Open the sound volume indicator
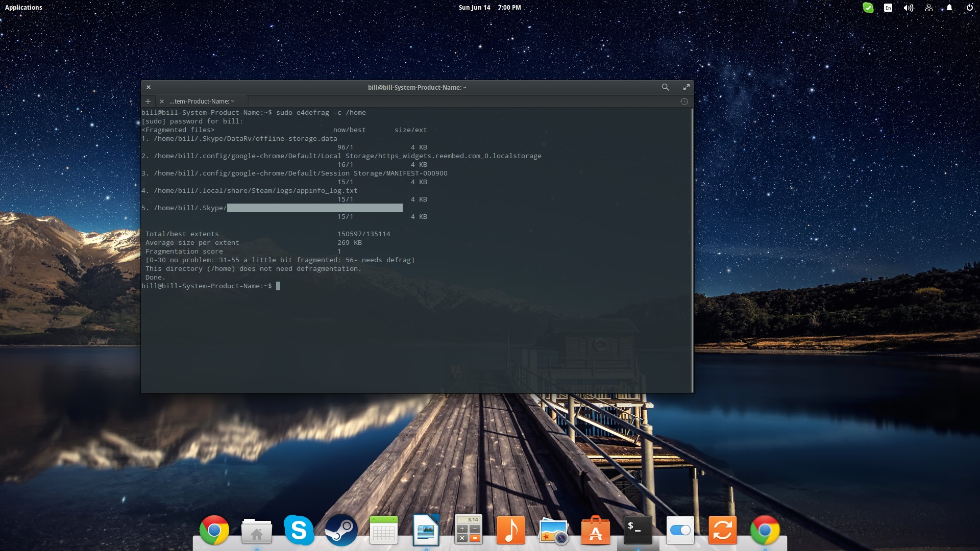 (x=909, y=8)
